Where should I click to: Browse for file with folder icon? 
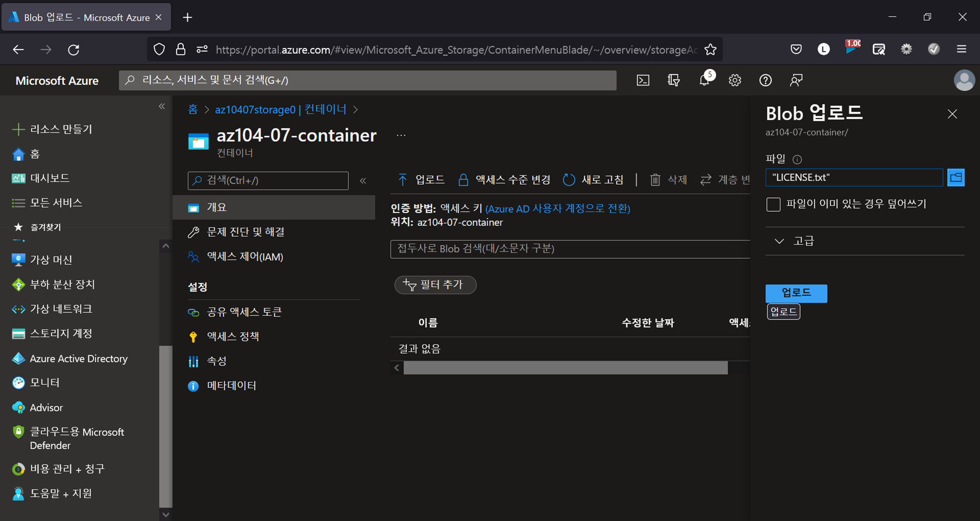956,177
